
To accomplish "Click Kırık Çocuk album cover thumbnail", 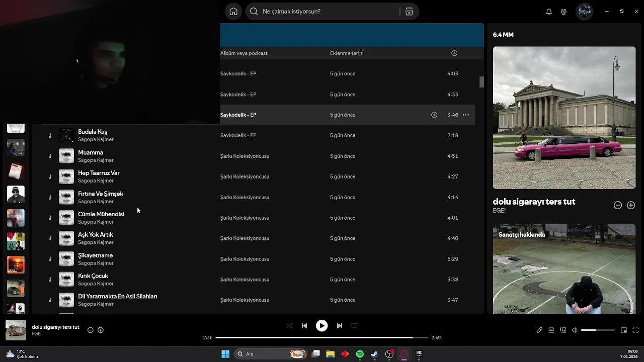I will [66, 280].
